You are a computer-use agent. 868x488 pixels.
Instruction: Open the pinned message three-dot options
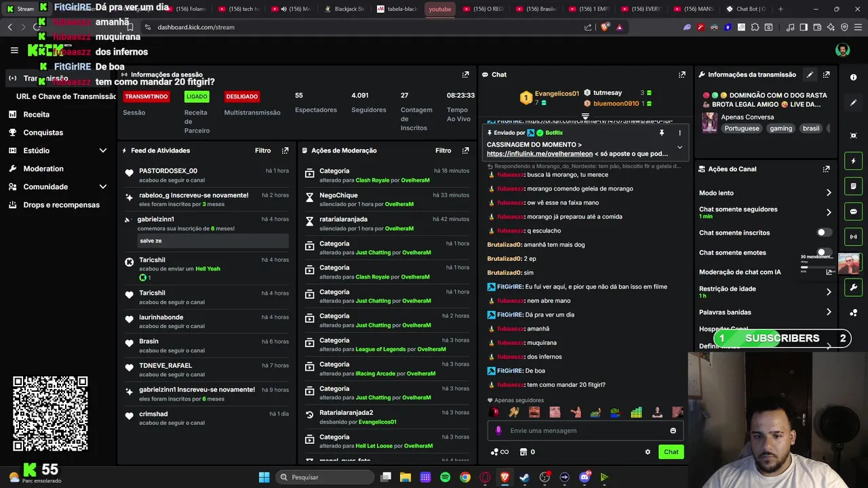(679, 133)
